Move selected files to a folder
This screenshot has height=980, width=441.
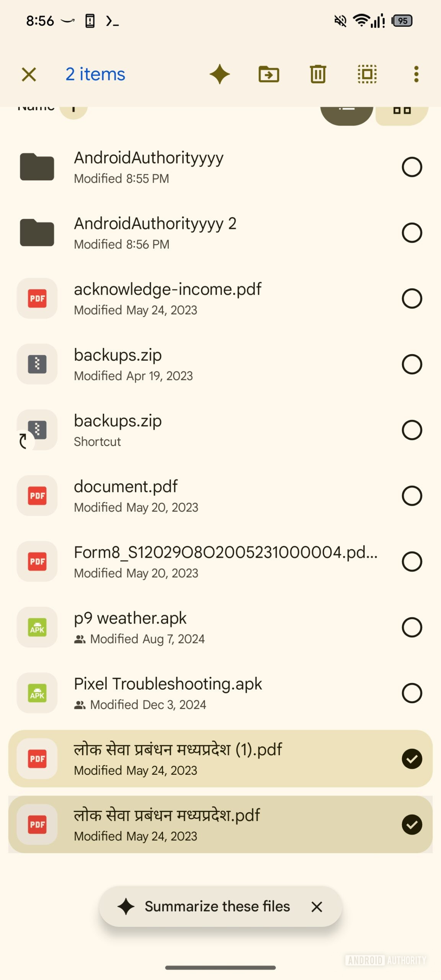click(269, 74)
